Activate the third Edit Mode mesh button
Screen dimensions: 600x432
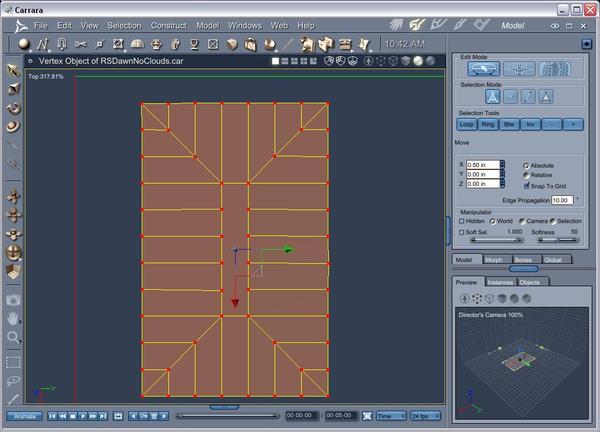554,69
